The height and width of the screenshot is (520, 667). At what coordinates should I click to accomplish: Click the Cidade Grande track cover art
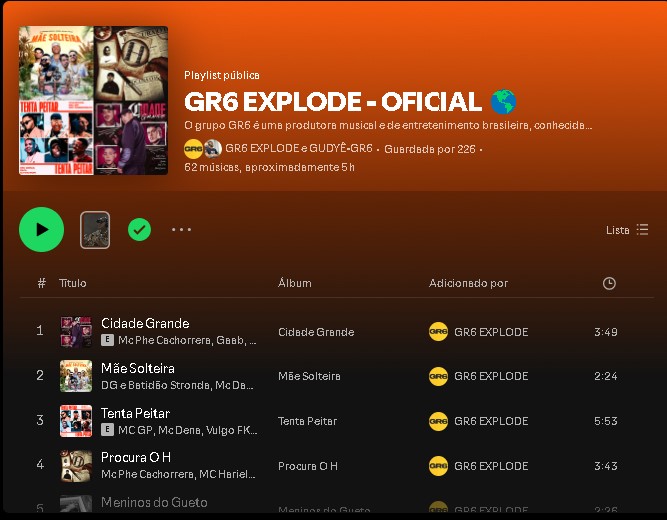pos(76,332)
